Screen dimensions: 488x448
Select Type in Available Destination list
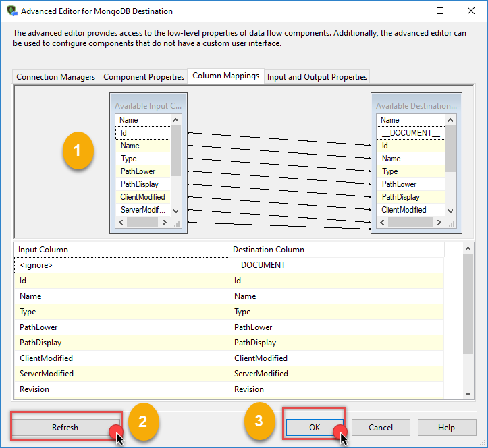[411, 171]
